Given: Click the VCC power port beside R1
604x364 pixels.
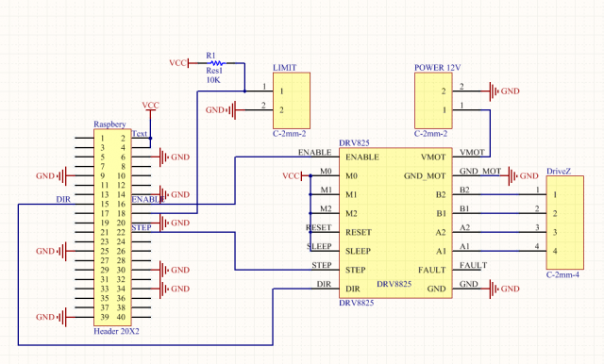Looking at the screenshot, I should (x=179, y=63).
